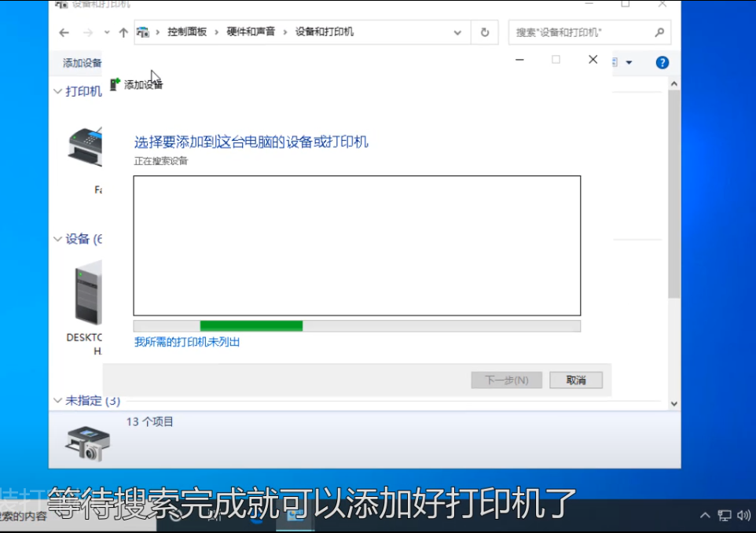Refresh the Devices and Printers view

(x=485, y=32)
